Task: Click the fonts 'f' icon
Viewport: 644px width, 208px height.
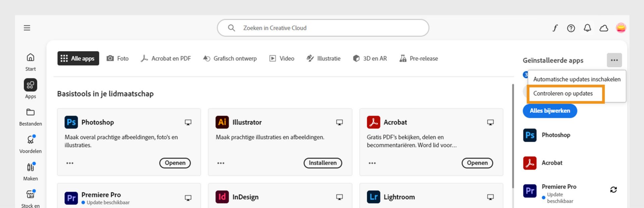Action: tap(555, 28)
